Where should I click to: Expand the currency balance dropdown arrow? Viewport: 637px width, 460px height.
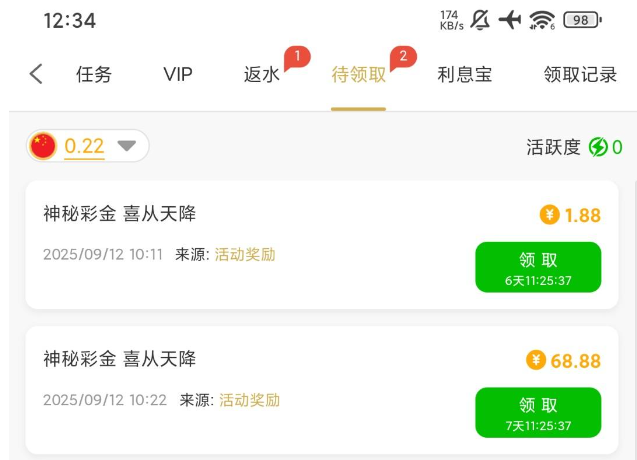126,146
